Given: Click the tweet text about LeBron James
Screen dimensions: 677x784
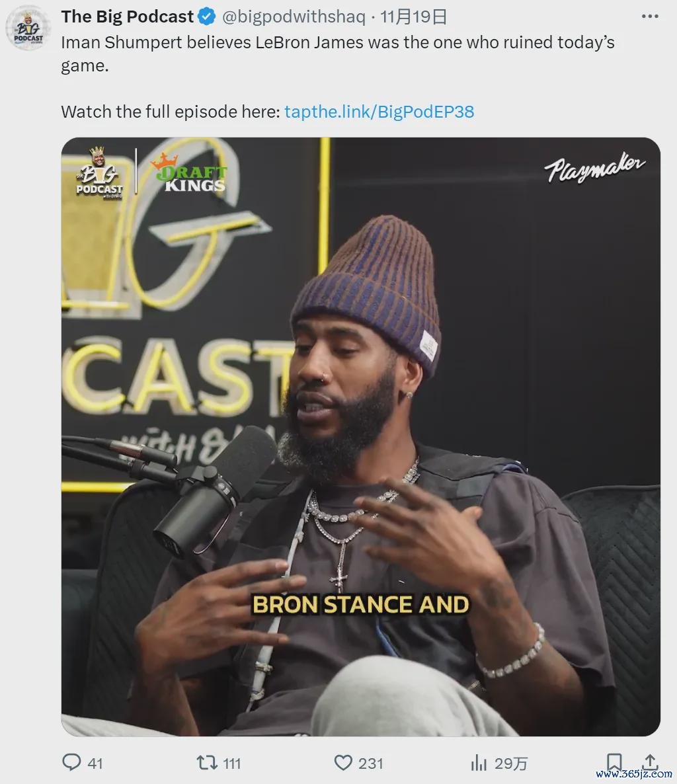Looking at the screenshot, I should [337, 54].
